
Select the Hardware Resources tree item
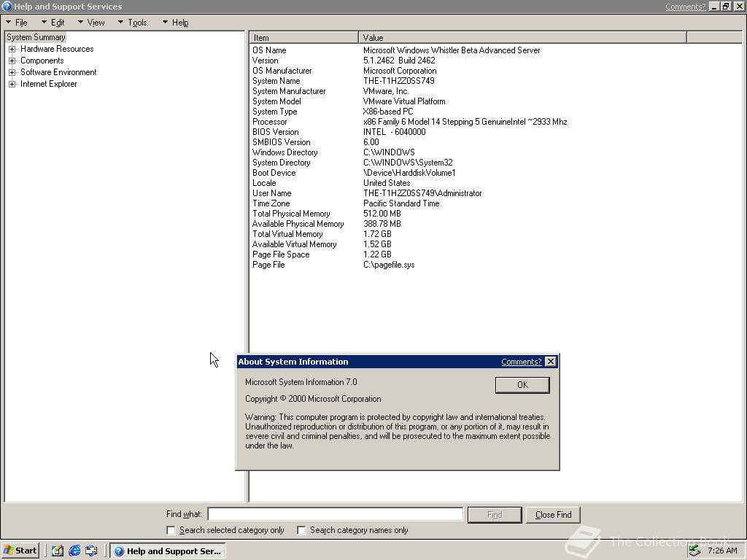coord(57,49)
